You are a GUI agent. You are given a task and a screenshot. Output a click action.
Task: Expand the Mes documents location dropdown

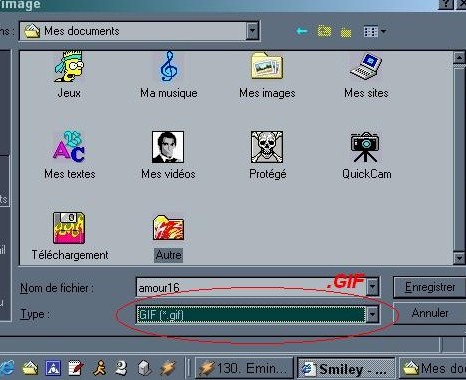tap(253, 31)
